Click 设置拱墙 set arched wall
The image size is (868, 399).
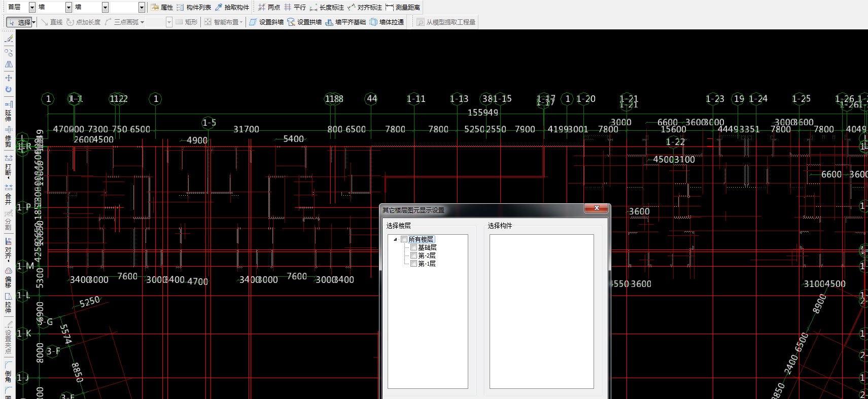[304, 22]
